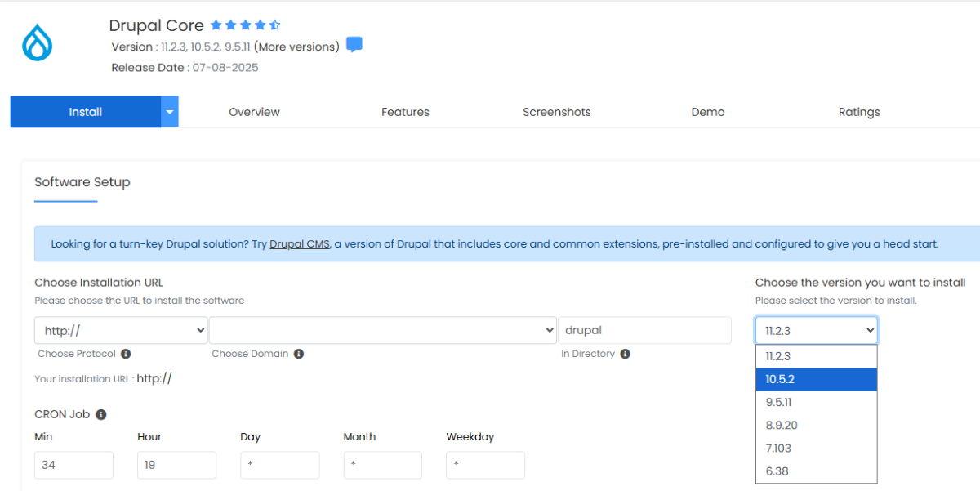
Task: Show info icon beside CRON Job
Action: pyautogui.click(x=101, y=414)
